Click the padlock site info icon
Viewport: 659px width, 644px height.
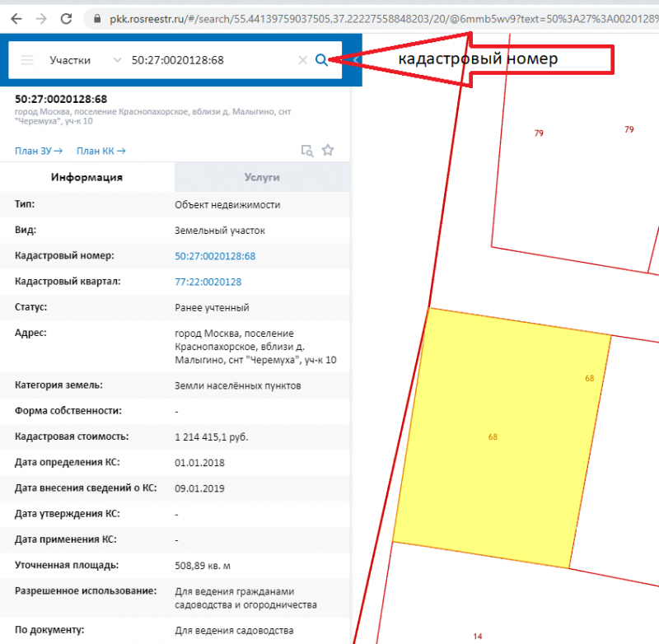click(x=97, y=18)
